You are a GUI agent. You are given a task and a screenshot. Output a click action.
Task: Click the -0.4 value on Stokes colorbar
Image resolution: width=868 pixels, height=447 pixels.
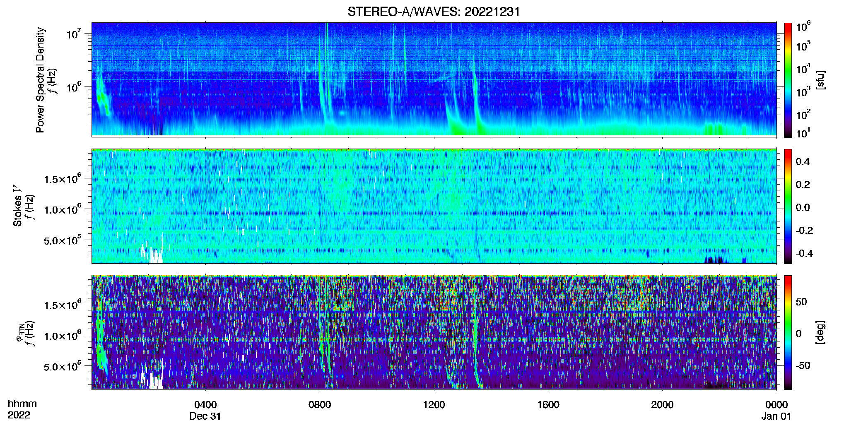click(804, 253)
